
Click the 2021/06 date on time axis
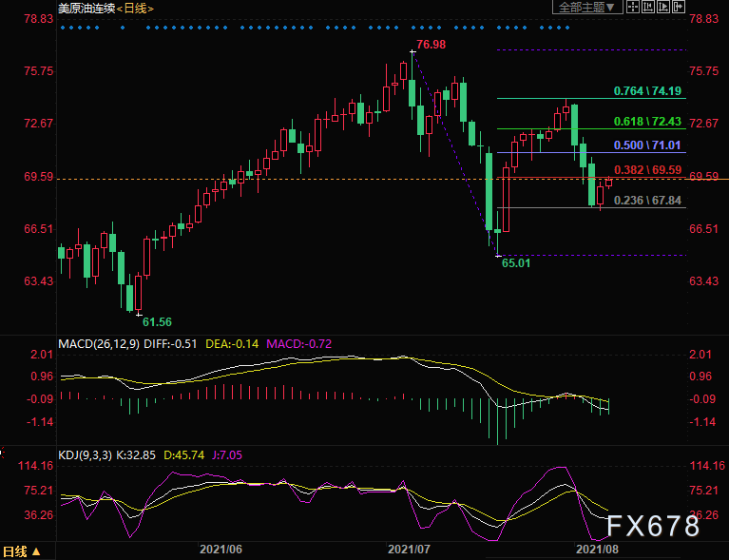point(220,549)
